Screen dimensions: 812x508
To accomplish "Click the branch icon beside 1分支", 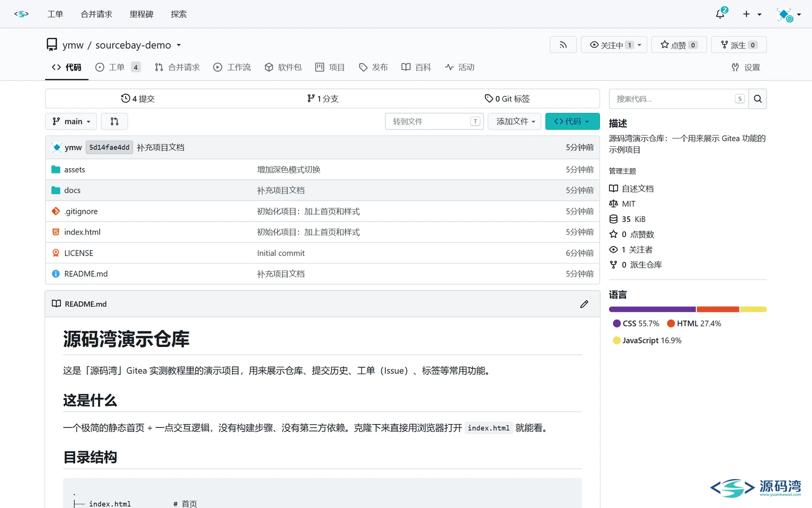I will 311,98.
